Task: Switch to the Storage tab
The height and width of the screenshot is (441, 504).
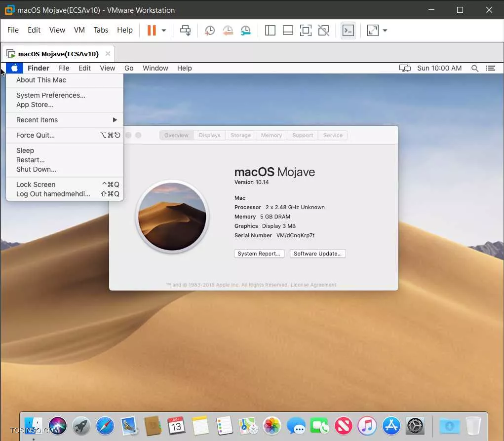Action: coord(240,135)
